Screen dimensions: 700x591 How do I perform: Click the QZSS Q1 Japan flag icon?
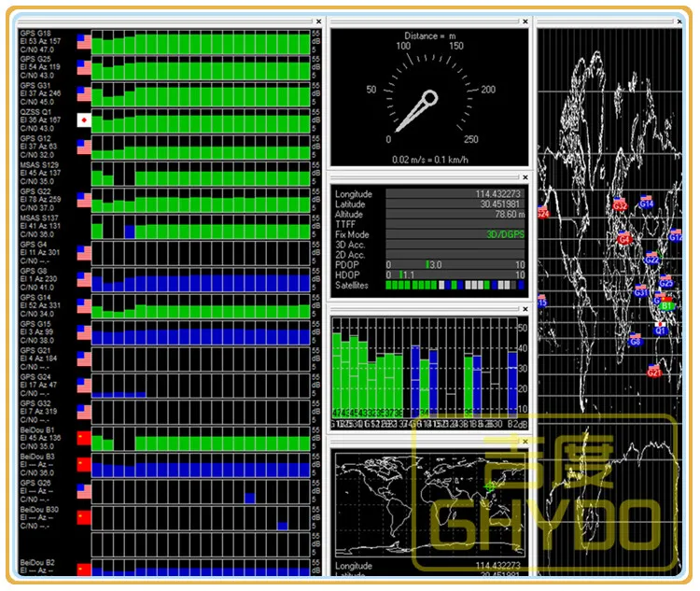click(x=84, y=120)
